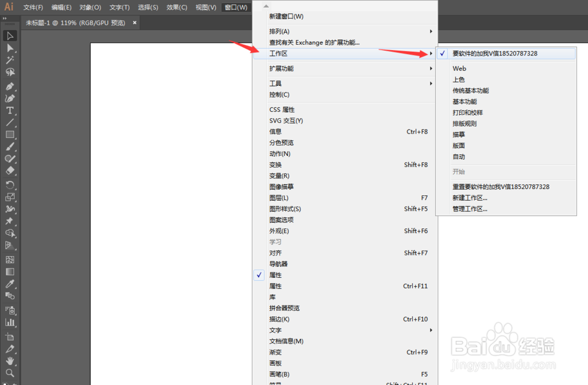Viewport: 588px width, 385px height.
Task: Select the 打印和校样 workspace
Action: (506, 112)
